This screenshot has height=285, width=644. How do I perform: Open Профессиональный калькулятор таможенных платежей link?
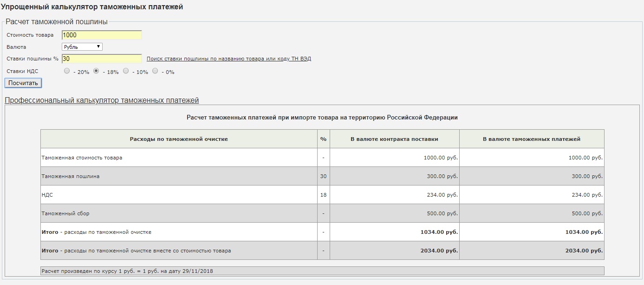(x=102, y=100)
